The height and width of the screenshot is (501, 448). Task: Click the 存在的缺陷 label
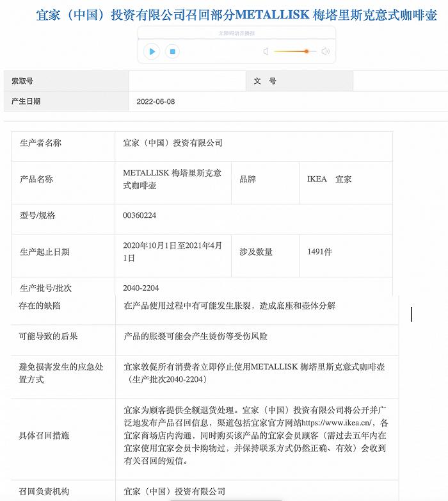40,306
